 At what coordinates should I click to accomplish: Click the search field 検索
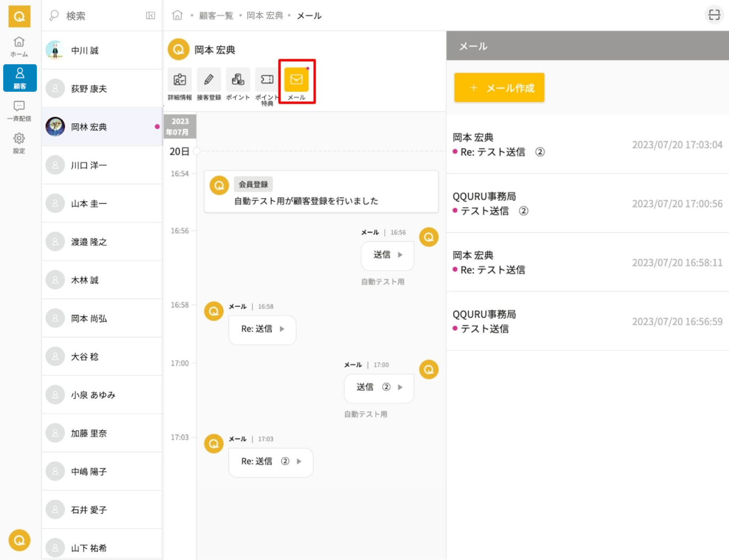pos(96,16)
